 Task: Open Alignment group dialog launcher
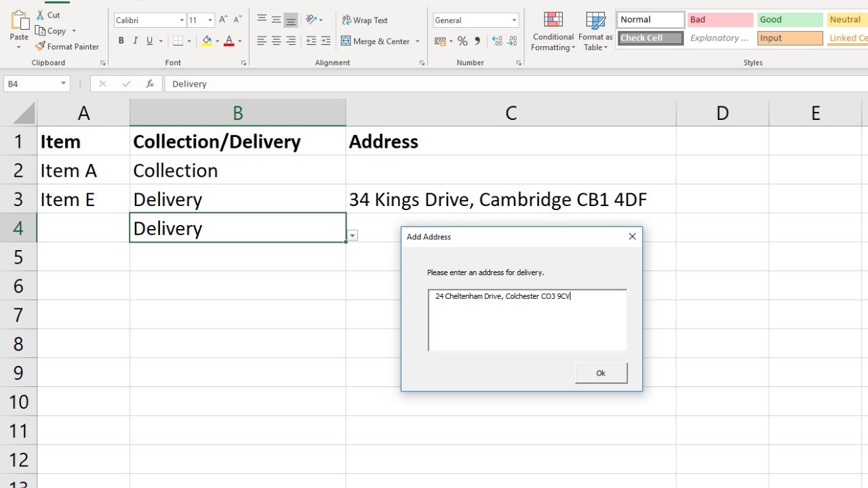point(422,63)
